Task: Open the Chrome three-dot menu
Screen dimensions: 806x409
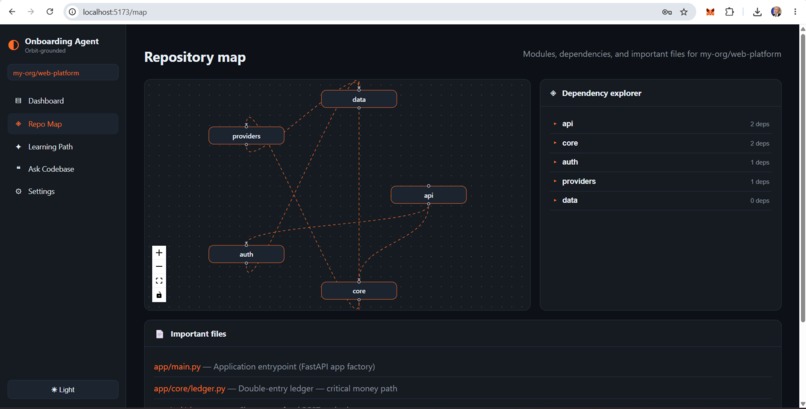Action: 795,12
